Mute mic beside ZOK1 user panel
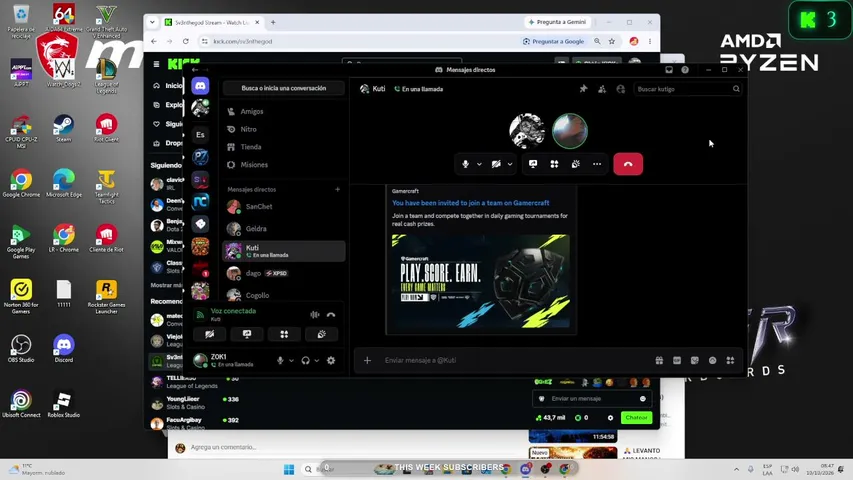853x480 pixels. 280,360
